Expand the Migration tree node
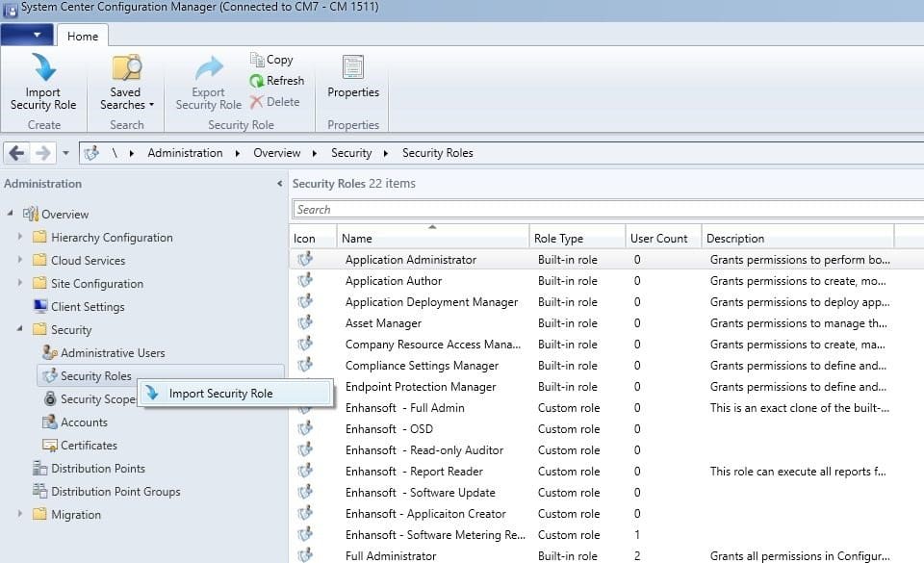Screen dimensions: 924x563 pos(20,514)
